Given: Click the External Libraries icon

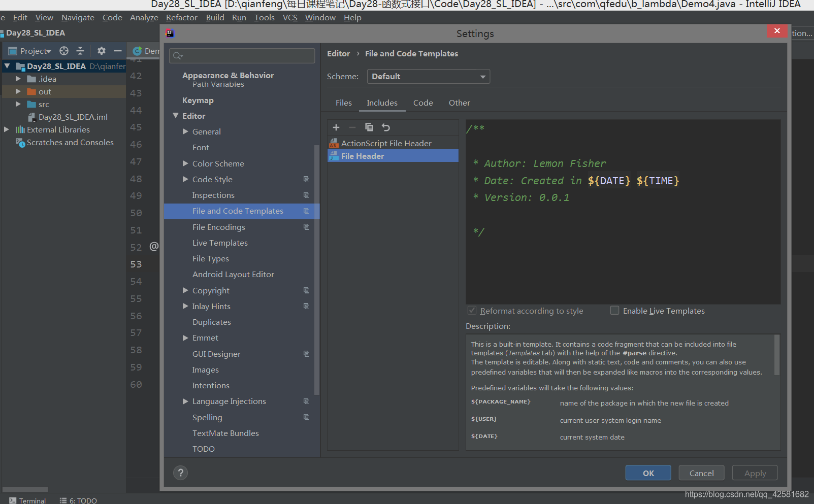Looking at the screenshot, I should pos(20,130).
